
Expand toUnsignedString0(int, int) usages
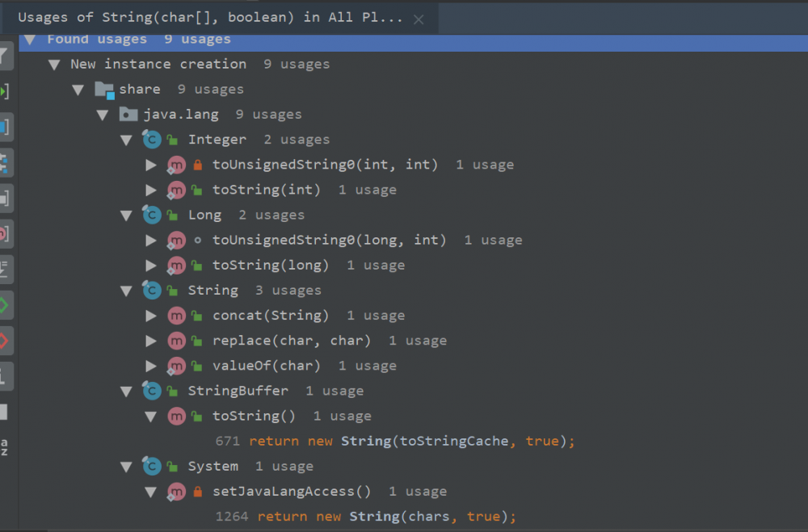[151, 165]
